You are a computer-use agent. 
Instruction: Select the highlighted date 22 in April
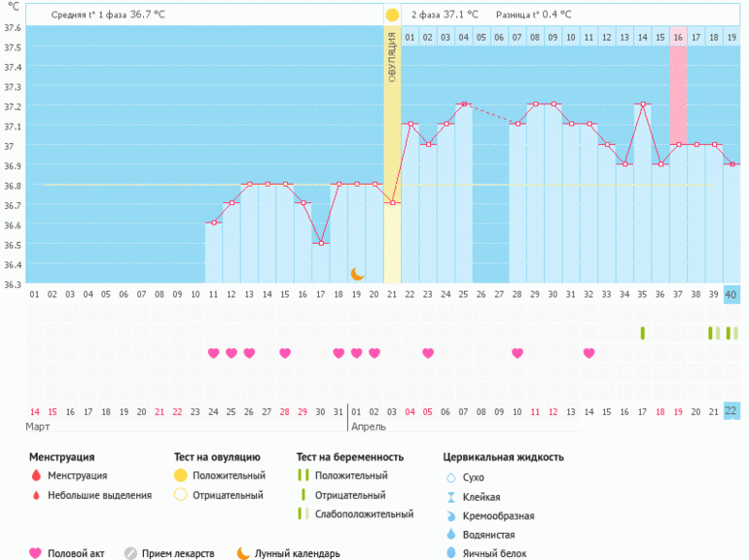(x=731, y=411)
